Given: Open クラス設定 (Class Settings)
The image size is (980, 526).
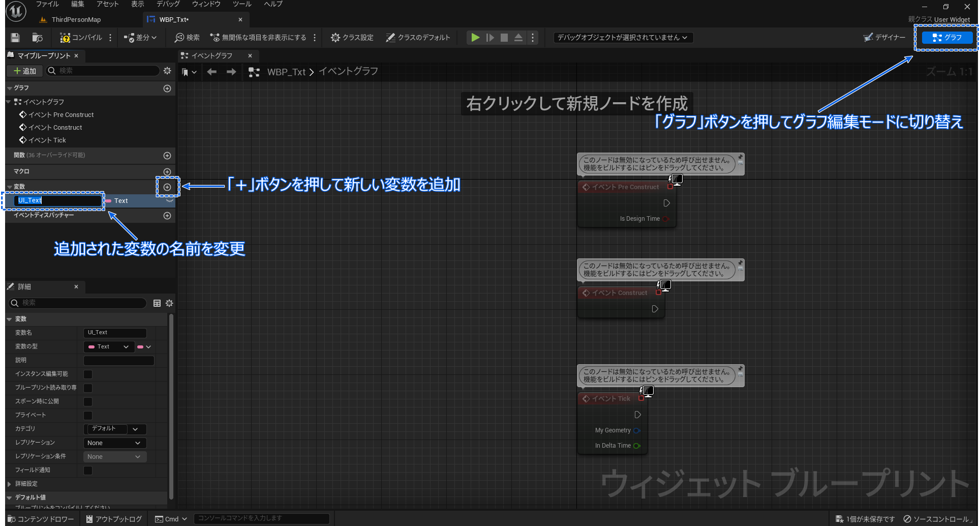Looking at the screenshot, I should click(x=352, y=37).
